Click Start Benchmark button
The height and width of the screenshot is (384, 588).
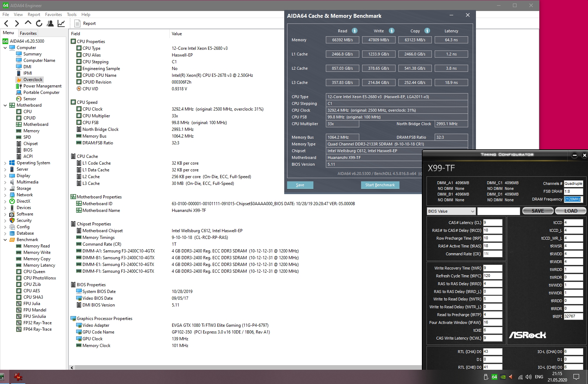(380, 185)
